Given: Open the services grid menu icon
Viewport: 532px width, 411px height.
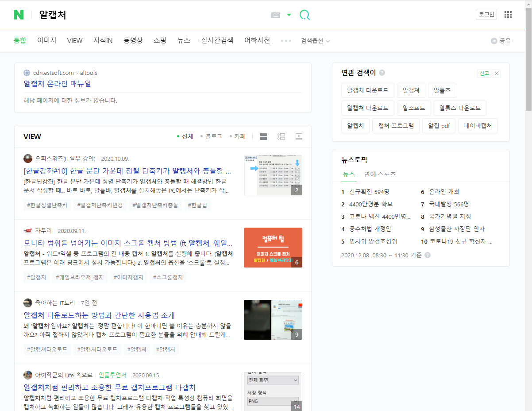Looking at the screenshot, I should (508, 15).
